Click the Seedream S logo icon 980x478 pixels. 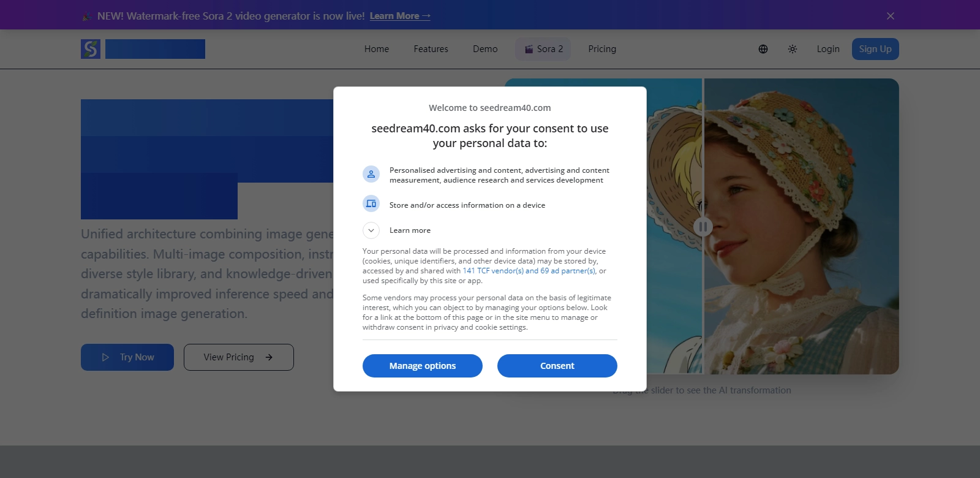pyautogui.click(x=91, y=49)
